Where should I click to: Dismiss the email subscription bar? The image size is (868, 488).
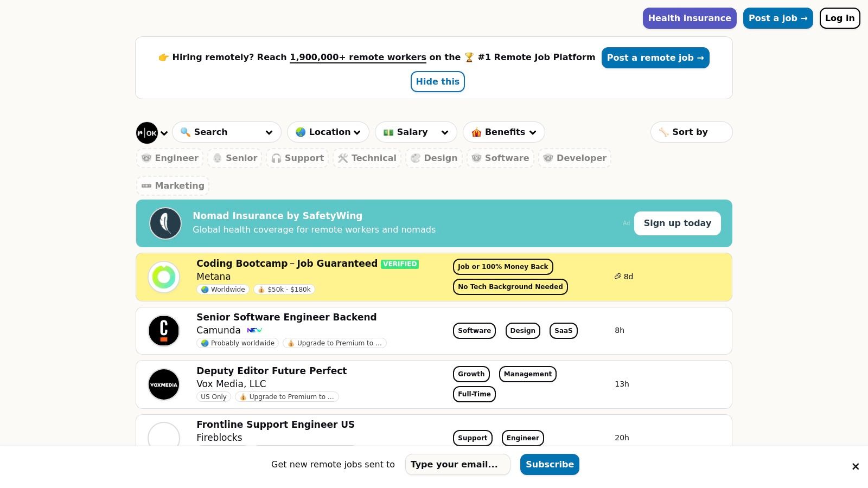(x=855, y=466)
